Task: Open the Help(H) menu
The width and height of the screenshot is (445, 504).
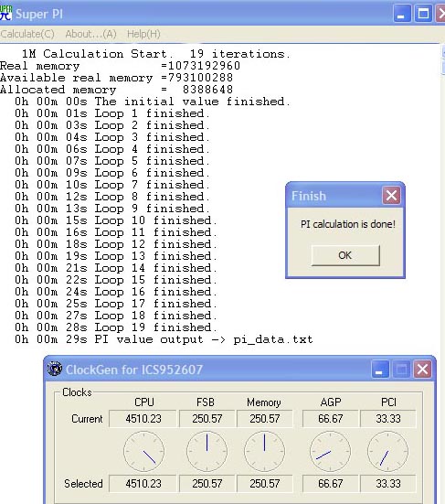Action: pyautogui.click(x=143, y=34)
